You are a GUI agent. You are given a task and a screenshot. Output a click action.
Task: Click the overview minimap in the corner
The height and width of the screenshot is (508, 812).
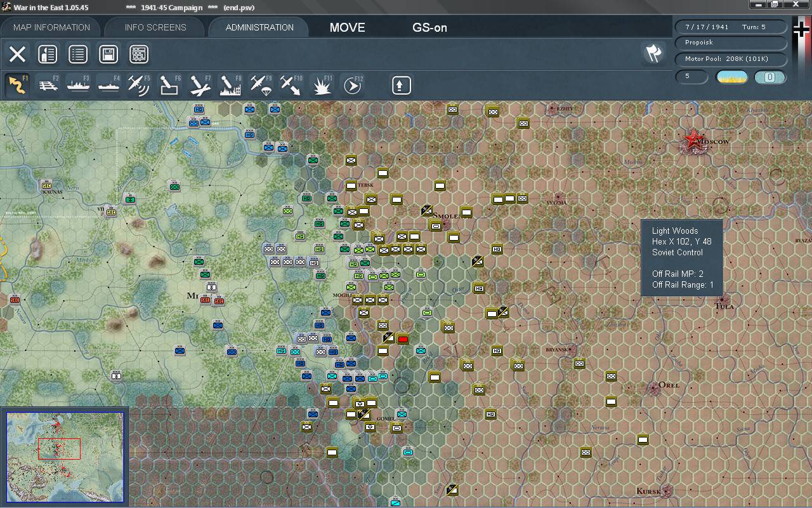click(65, 457)
